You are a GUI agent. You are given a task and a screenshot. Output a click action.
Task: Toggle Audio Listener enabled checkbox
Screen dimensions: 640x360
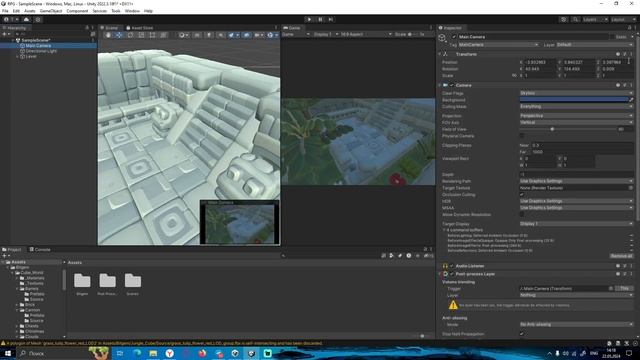tap(452, 266)
